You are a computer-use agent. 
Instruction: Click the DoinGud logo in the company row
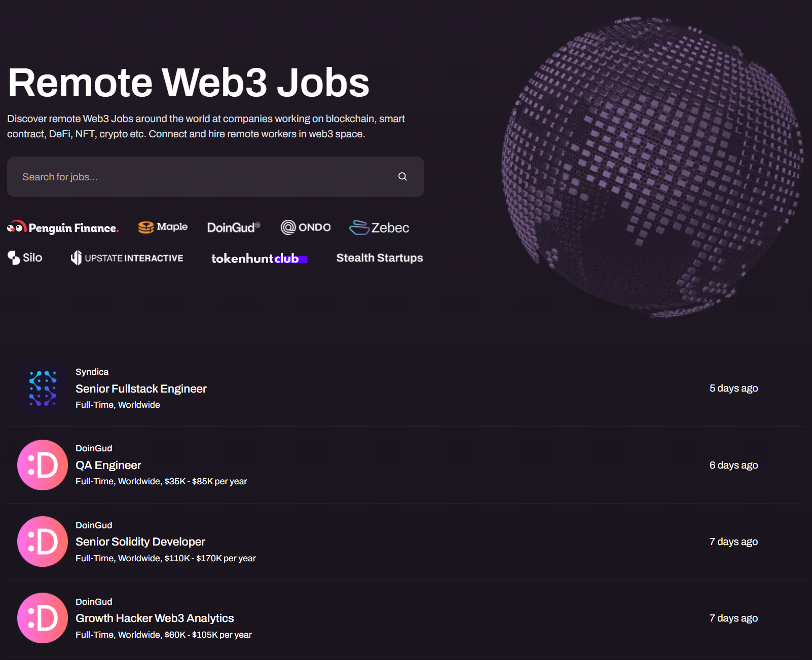tap(233, 227)
